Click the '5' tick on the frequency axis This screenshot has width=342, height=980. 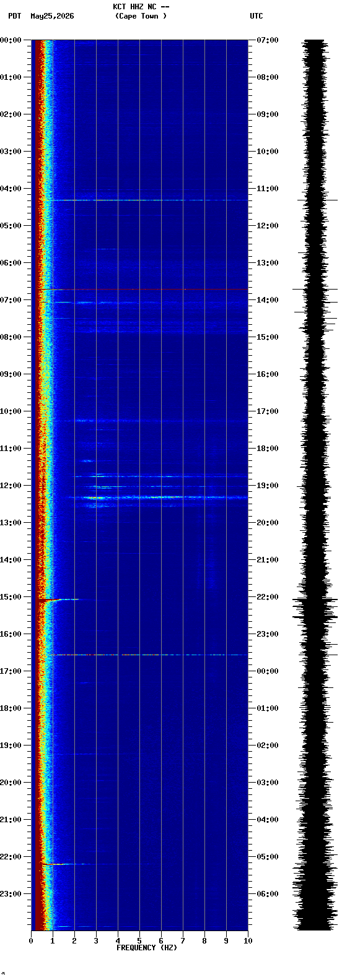139,941
